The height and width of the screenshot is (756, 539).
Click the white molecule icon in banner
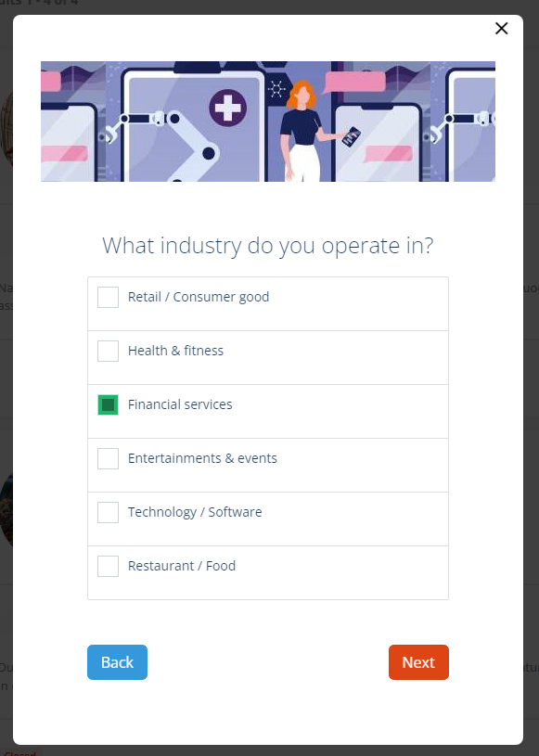tap(276, 89)
